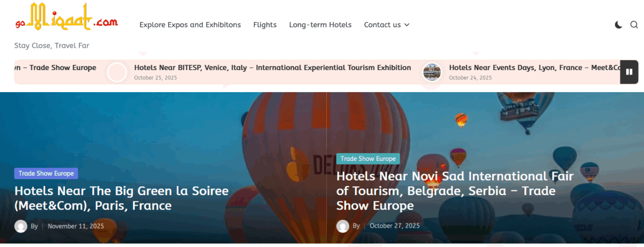Screen dimensions: 644x247
Task: Open Hotels Near Events Days, Lyon headline
Action: pyautogui.click(x=534, y=68)
